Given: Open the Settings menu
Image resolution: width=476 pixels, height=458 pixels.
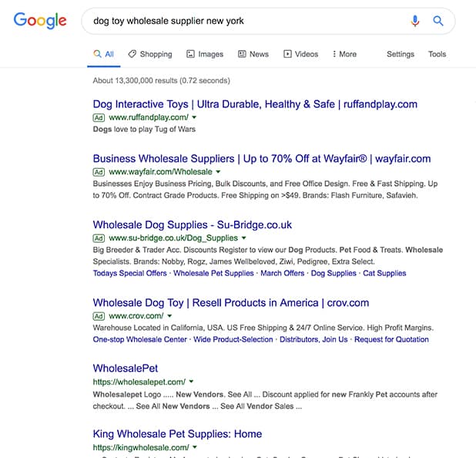Looking at the screenshot, I should pos(400,54).
